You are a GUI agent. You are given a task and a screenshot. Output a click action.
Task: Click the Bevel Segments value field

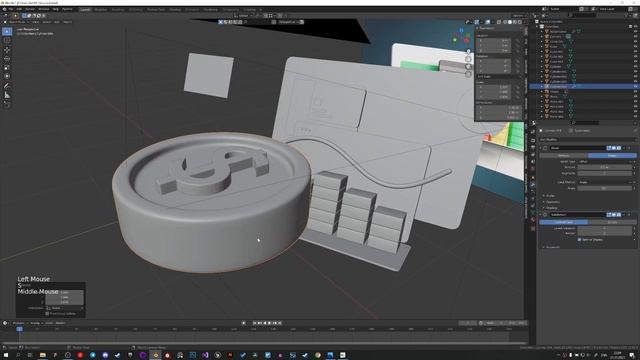point(604,173)
